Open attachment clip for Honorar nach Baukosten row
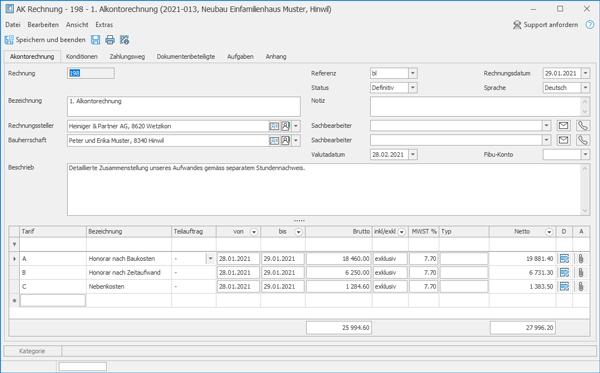Screen dimensions: 600x373 [581, 259]
